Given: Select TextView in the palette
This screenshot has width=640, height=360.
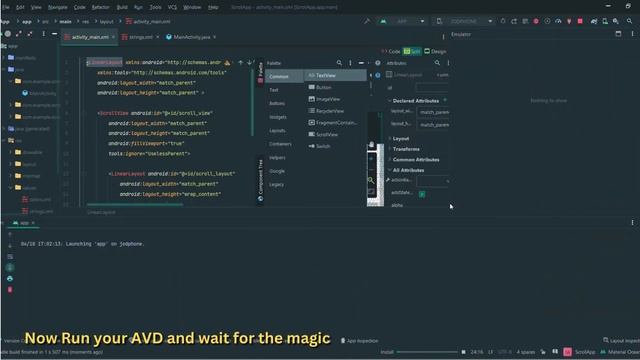Looking at the screenshot, I should (336, 76).
